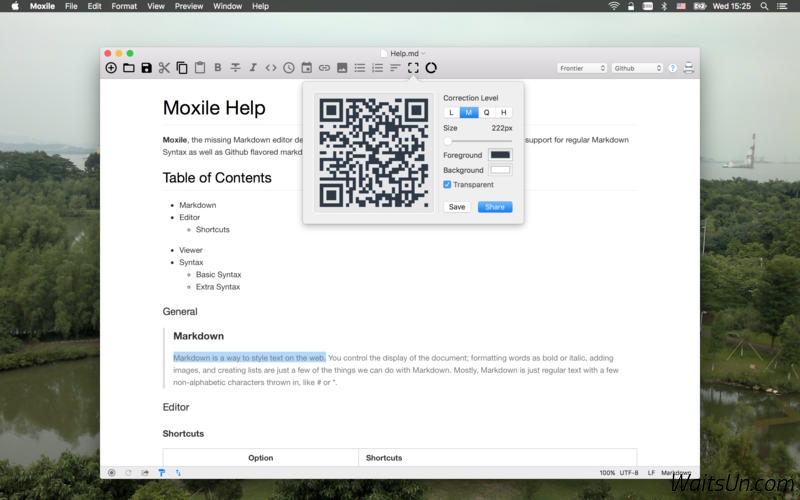The height and width of the screenshot is (500, 800).
Task: Apply strikethrough formatting in the toolbar
Action: point(235,67)
